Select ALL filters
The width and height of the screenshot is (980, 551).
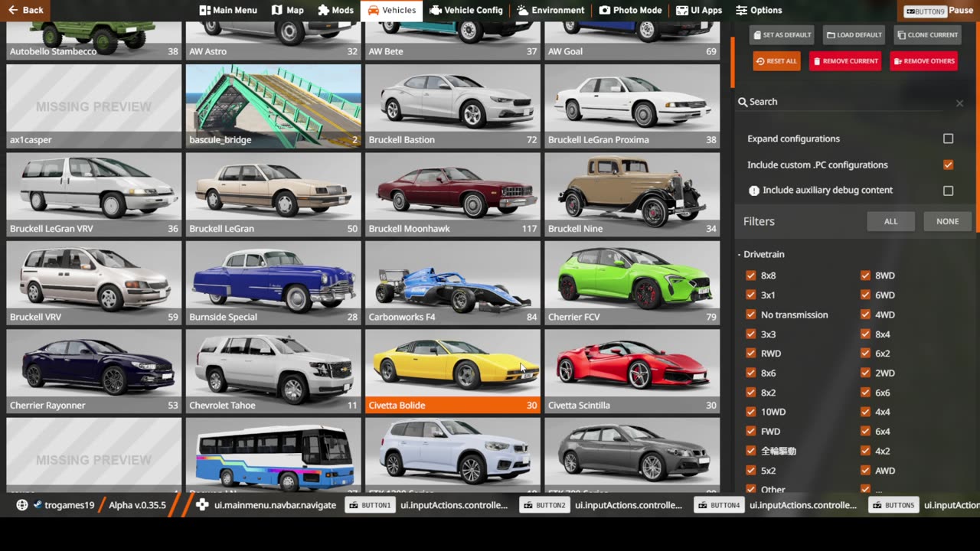[890, 221]
